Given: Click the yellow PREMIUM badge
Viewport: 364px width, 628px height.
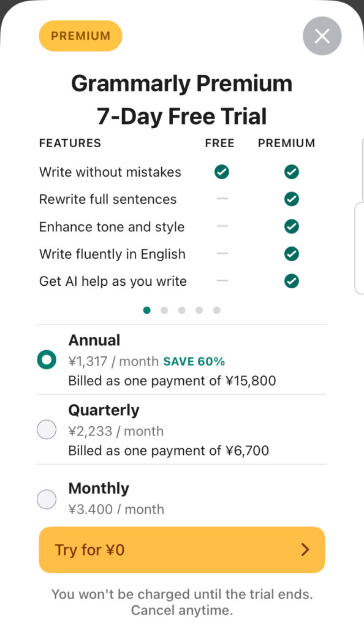Looking at the screenshot, I should pyautogui.click(x=80, y=36).
